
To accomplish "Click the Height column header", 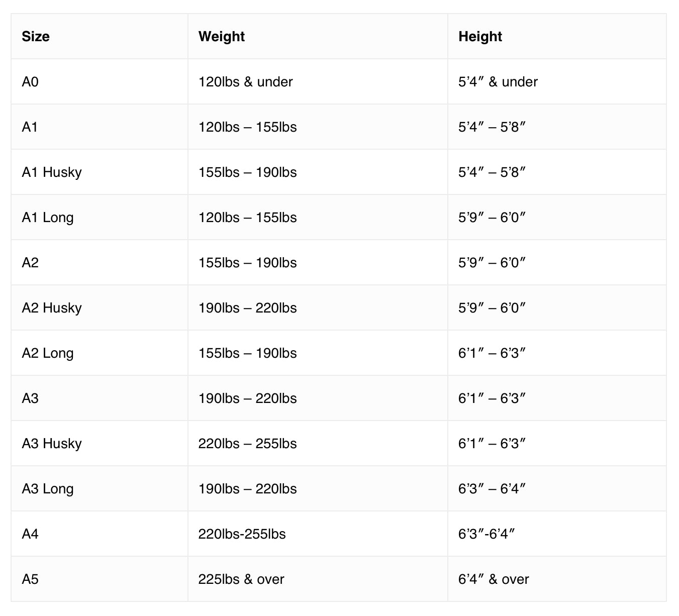I will 480,37.
